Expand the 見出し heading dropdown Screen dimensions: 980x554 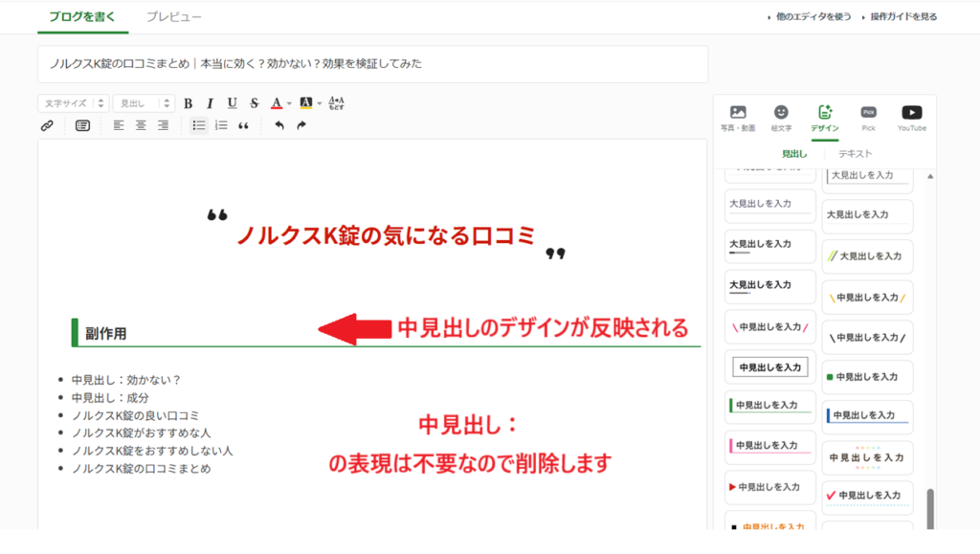click(x=144, y=103)
